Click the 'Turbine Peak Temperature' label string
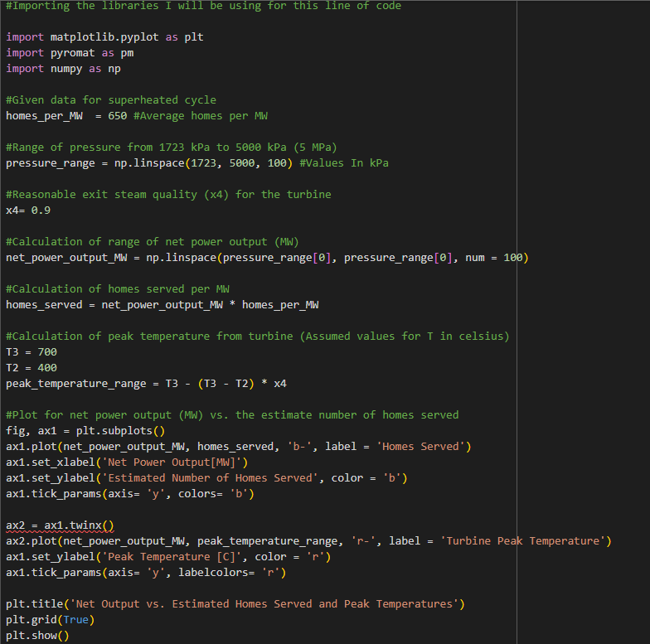Image resolution: width=650 pixels, height=644 pixels. [x=522, y=541]
